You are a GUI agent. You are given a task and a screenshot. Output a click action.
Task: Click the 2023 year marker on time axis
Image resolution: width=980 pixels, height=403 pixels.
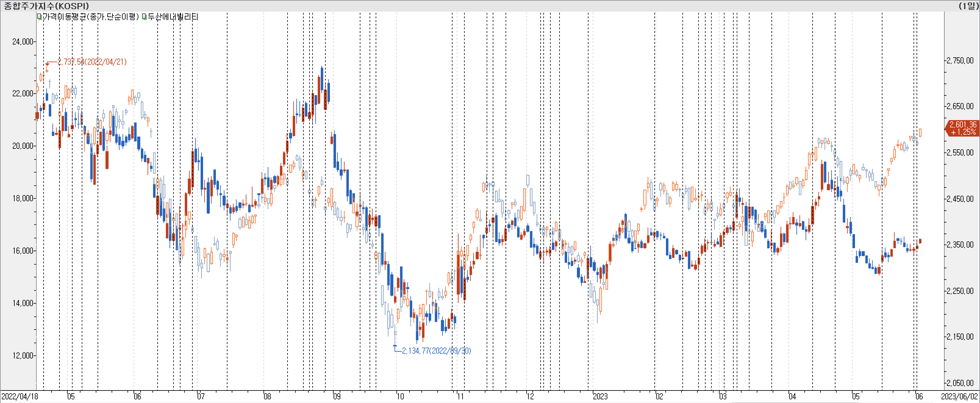coord(600,397)
